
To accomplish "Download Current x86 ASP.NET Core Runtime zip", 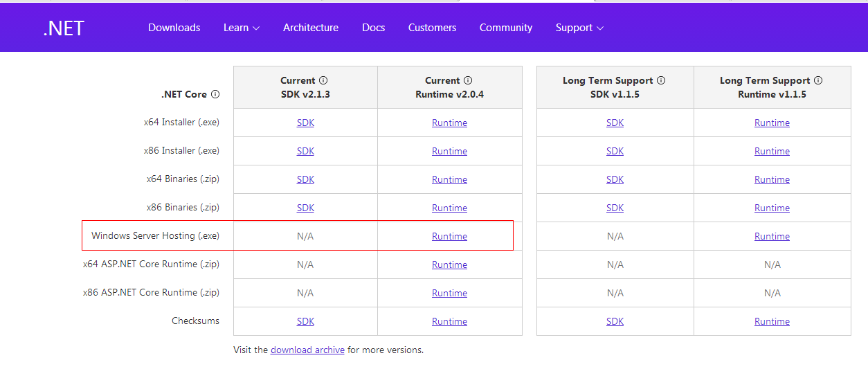I will (x=450, y=293).
